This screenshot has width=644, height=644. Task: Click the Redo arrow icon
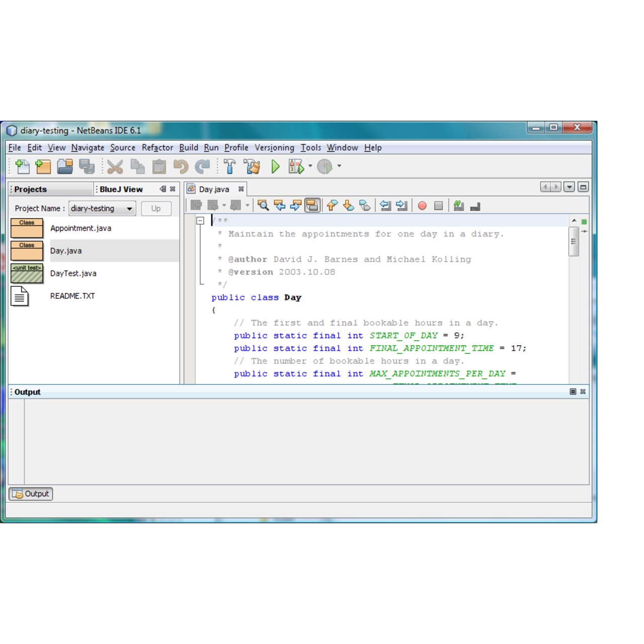click(x=202, y=167)
